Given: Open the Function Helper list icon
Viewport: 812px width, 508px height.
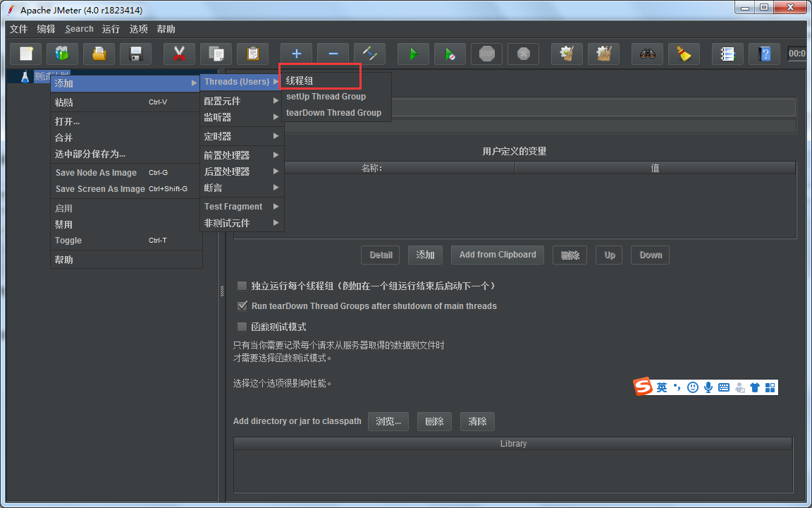Looking at the screenshot, I should pyautogui.click(x=727, y=54).
